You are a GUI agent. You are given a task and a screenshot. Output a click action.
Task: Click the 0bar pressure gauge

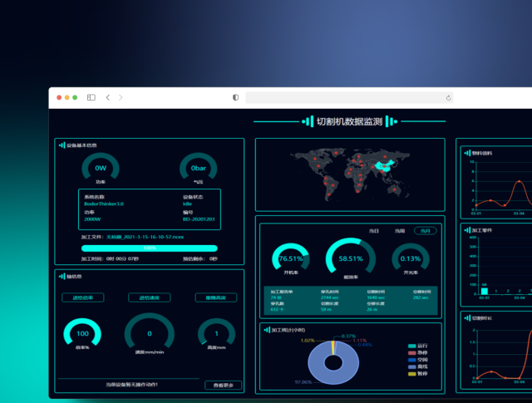coord(198,166)
